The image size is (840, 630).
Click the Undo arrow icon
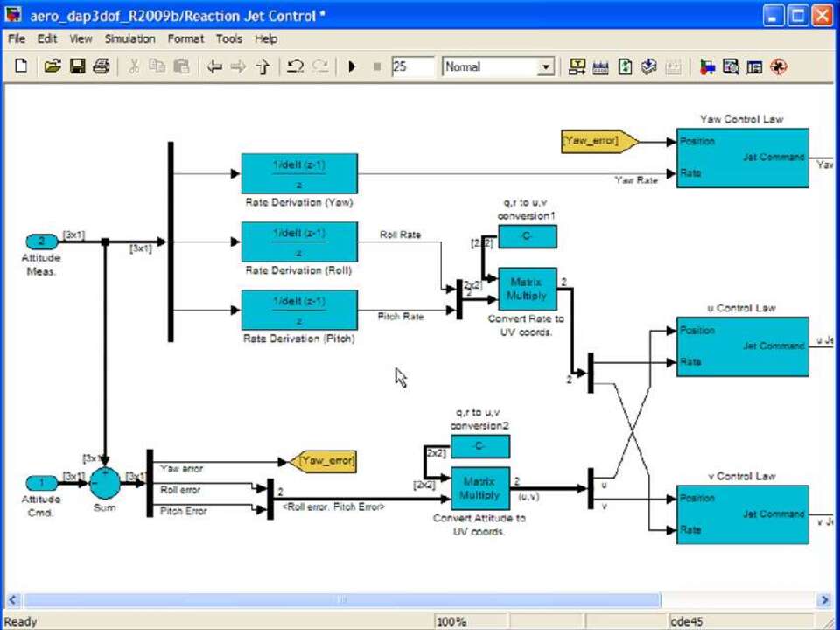[x=295, y=66]
